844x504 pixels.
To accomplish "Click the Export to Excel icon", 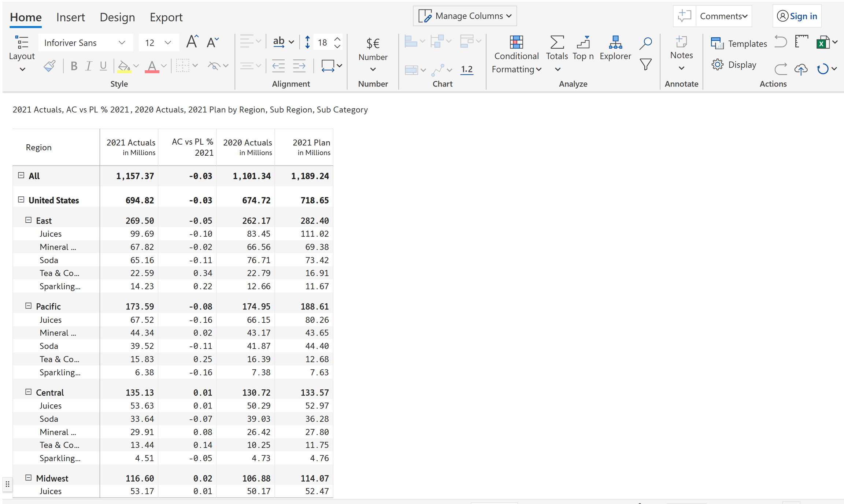I will coord(823,42).
